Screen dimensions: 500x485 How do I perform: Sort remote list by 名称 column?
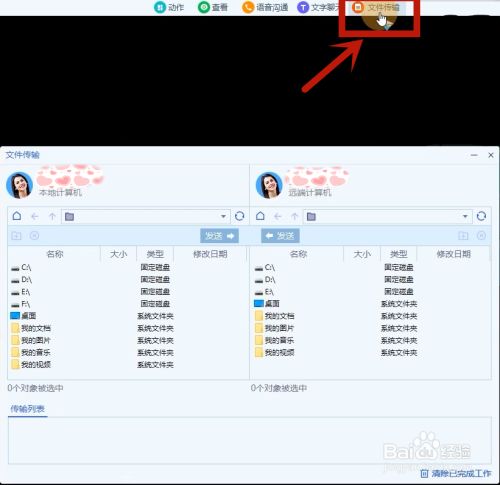click(x=298, y=254)
